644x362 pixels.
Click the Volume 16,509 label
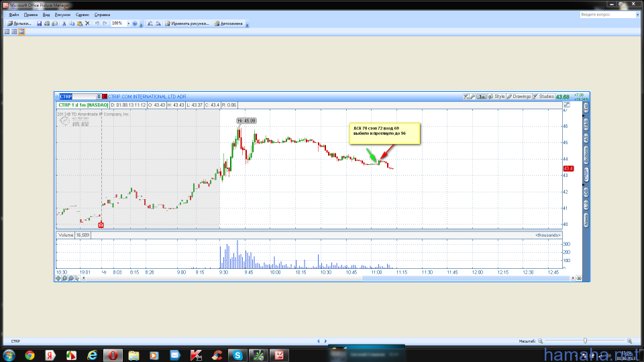click(x=74, y=235)
